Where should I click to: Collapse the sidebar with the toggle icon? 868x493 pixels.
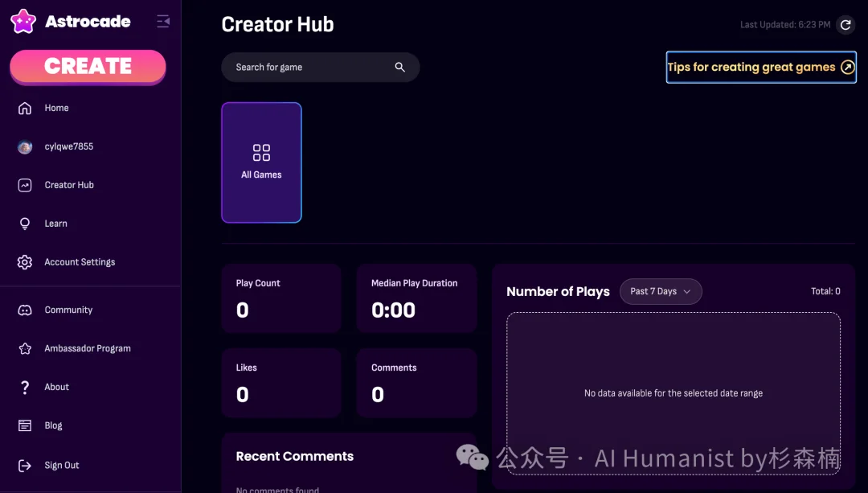click(163, 22)
